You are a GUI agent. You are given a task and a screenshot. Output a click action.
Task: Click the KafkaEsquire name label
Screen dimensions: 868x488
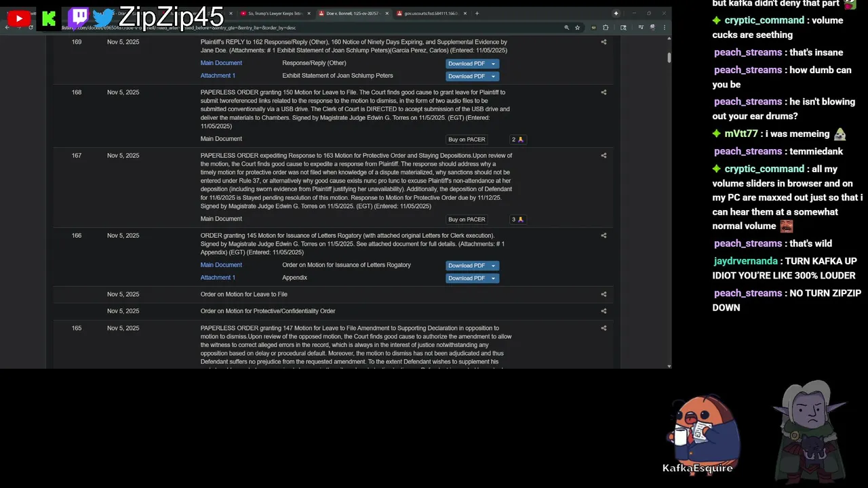[x=698, y=468]
